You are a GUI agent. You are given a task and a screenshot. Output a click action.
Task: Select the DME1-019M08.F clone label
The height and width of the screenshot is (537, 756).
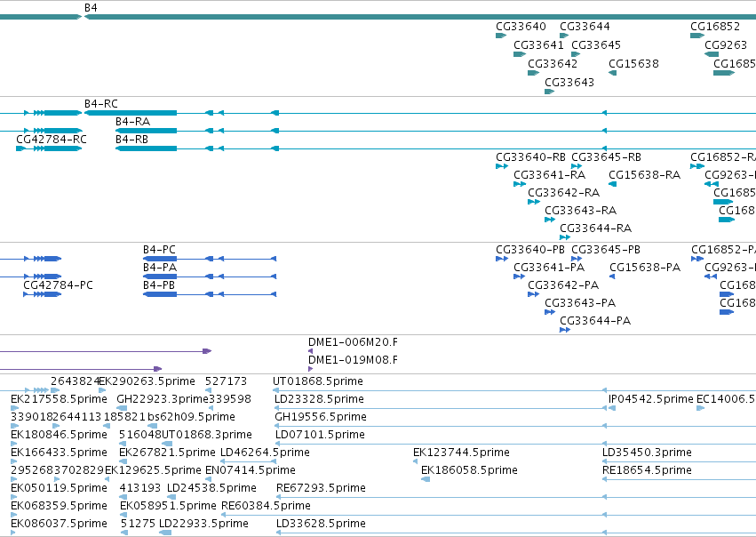tap(353, 360)
